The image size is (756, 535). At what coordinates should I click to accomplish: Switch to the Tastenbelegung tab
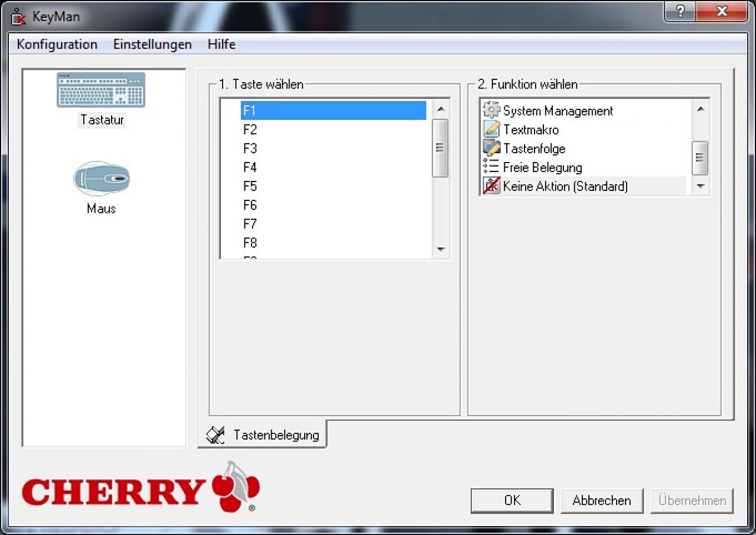pos(262,435)
